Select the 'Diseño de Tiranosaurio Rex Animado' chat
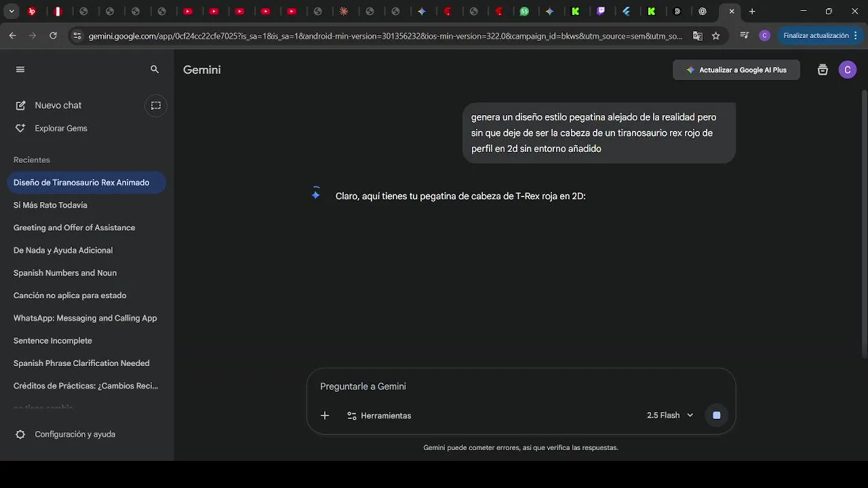This screenshot has height=488, width=868. 86,182
